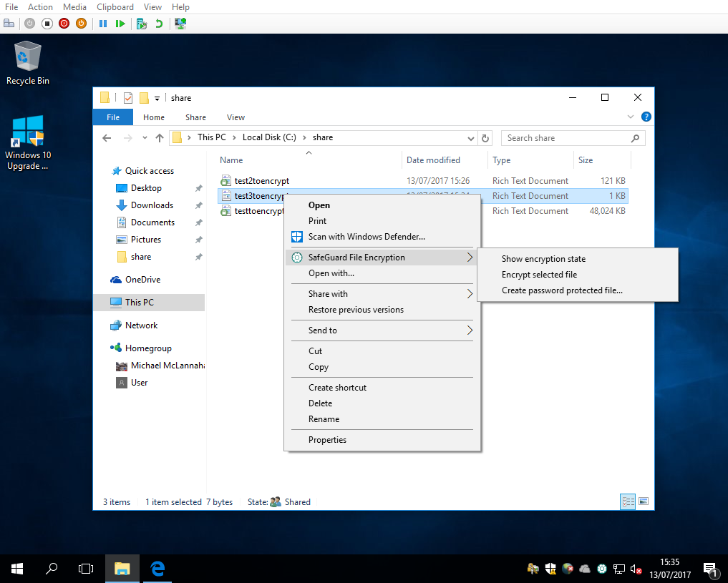Select Homegroup in navigation pane
The width and height of the screenshot is (728, 583).
click(x=148, y=348)
